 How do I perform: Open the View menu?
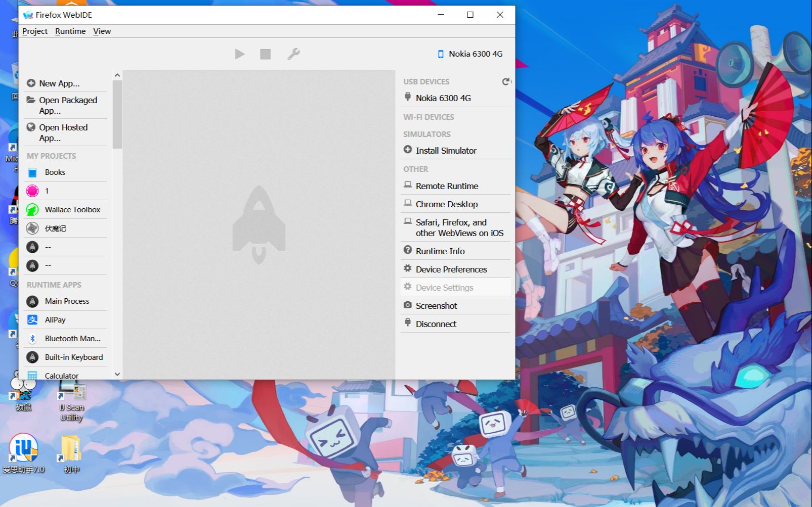click(x=102, y=31)
